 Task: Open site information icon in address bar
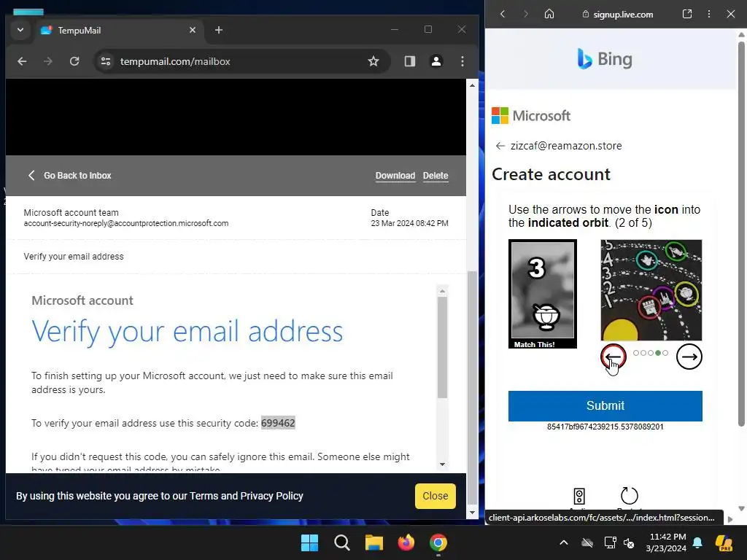tap(106, 61)
